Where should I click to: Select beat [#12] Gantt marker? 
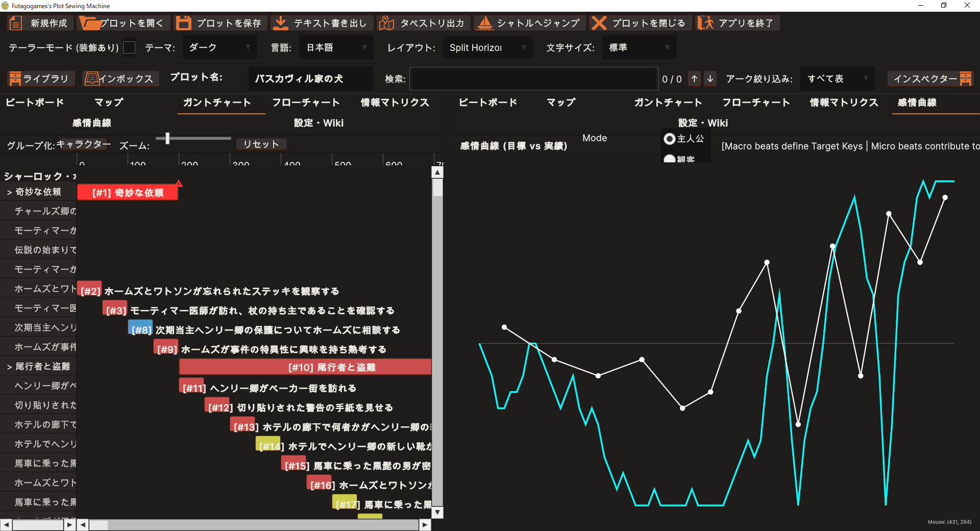coord(217,405)
